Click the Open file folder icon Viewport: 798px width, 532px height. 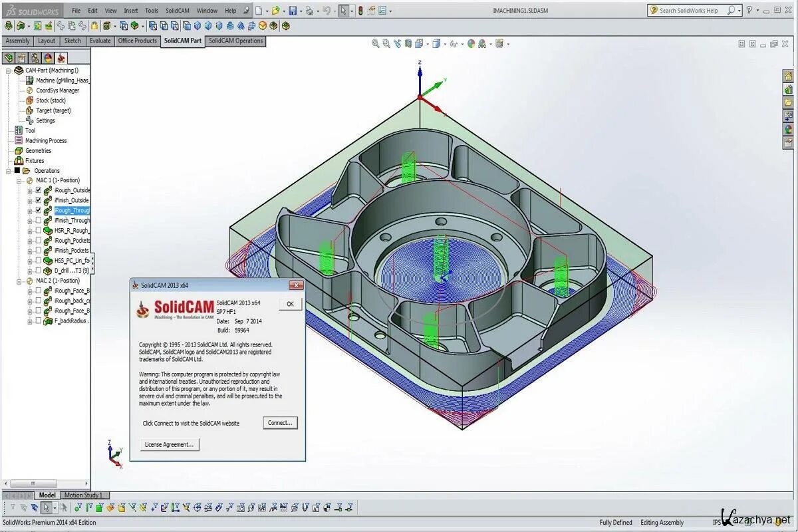(275, 11)
